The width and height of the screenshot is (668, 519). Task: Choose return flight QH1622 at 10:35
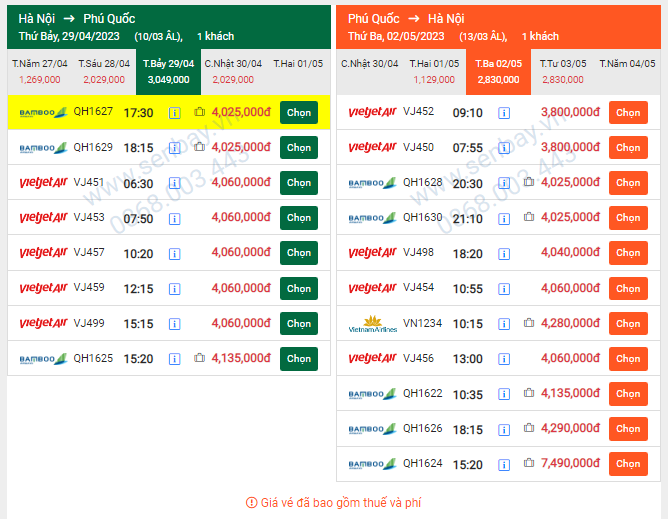[x=628, y=394]
